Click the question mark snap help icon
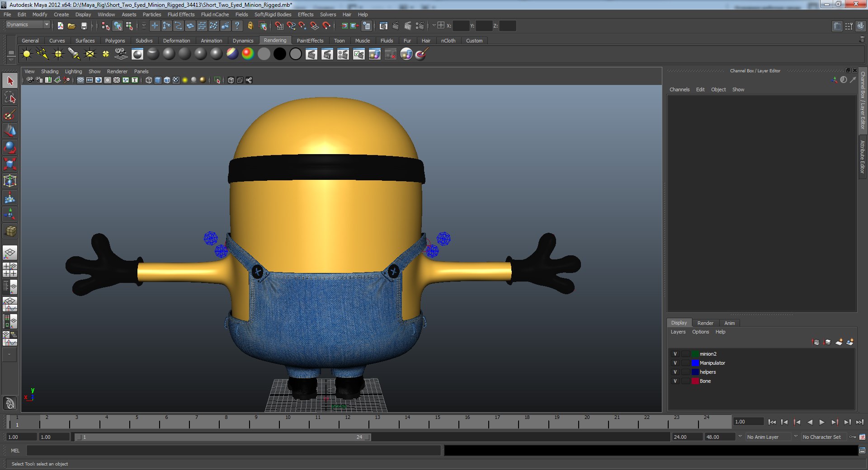Screen dimensions: 868x470 (237, 26)
